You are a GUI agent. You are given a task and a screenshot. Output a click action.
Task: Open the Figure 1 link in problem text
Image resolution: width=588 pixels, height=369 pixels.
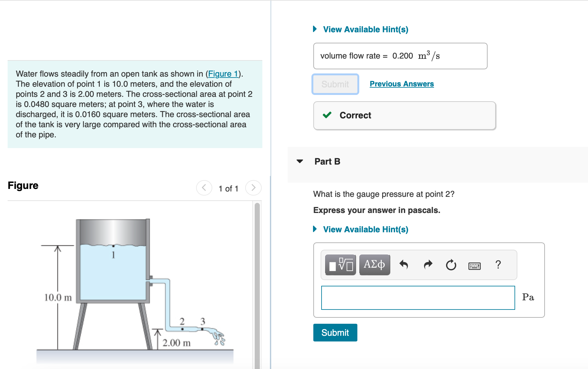[x=223, y=74]
